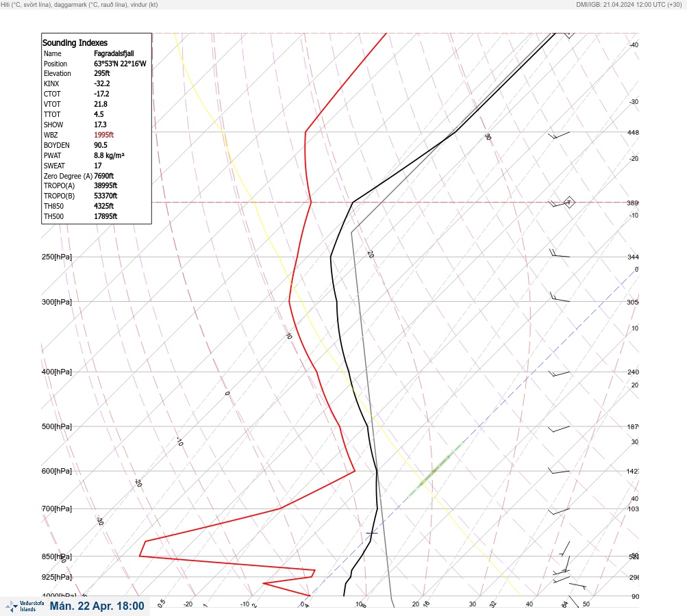Click the 'VTOT' index label

click(x=52, y=104)
